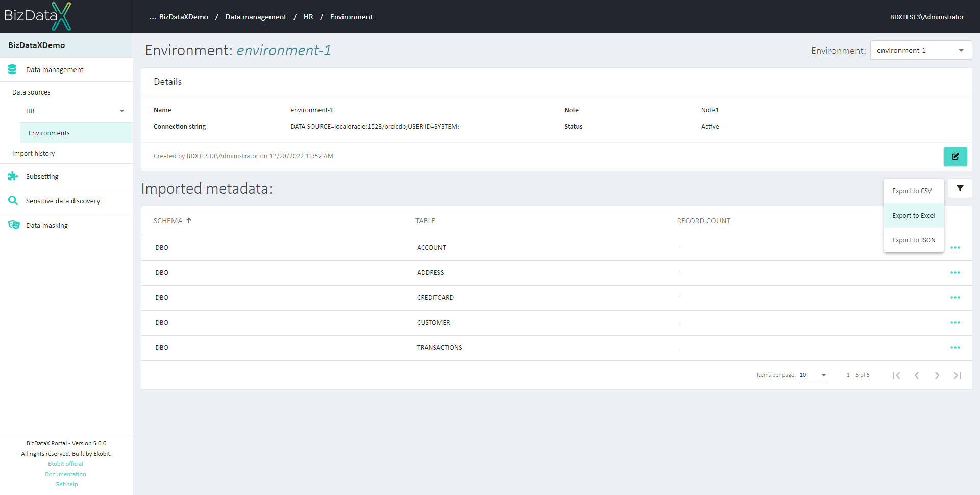Screen dimensions: 980x495
Task: Sort by SCHEMA column header
Action: 168,221
